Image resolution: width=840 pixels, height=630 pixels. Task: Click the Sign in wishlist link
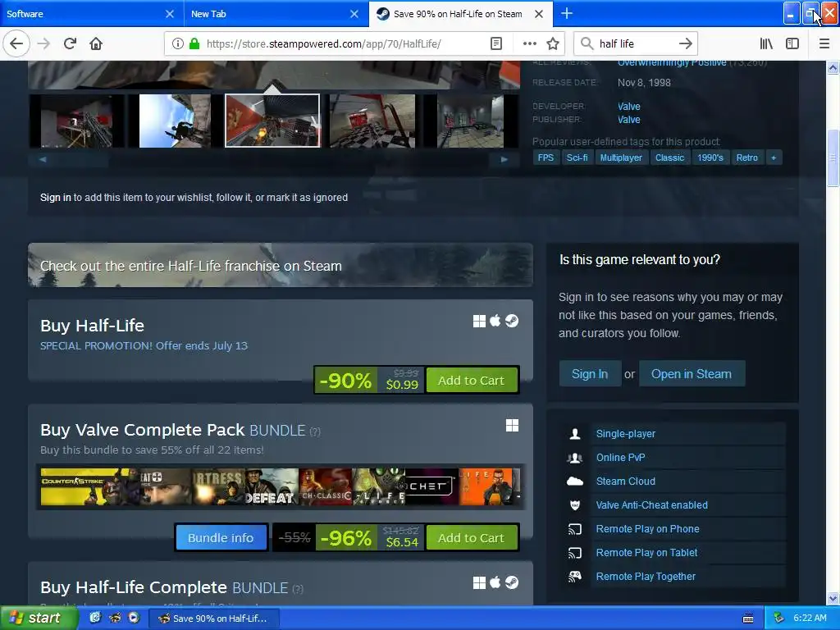(56, 197)
